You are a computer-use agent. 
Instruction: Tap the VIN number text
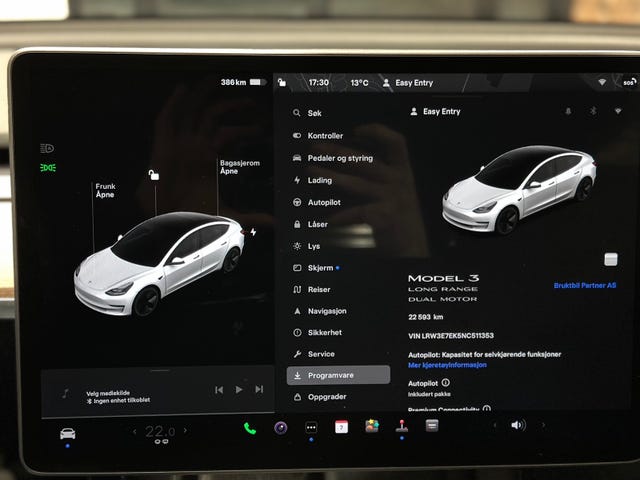[x=451, y=336]
